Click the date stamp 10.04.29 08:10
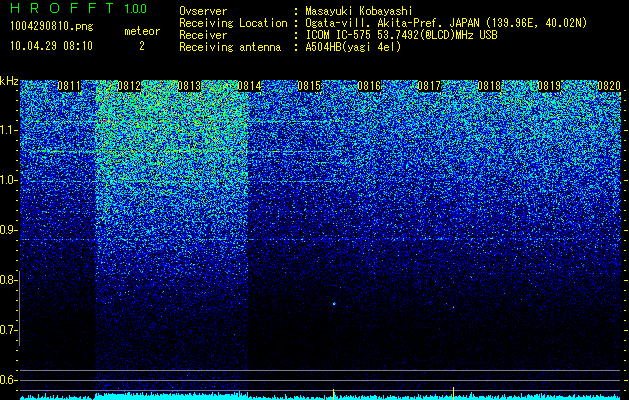629x400 pixels. 51,46
